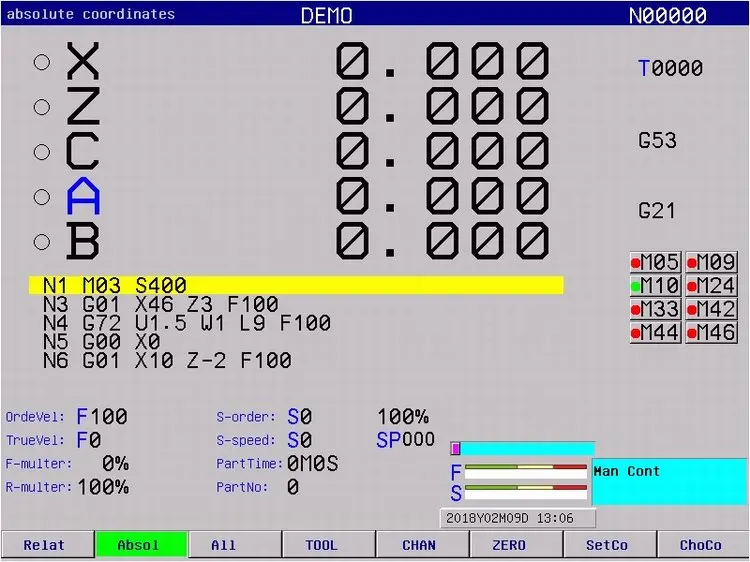Click the M24 status indicator
750x562 pixels.
click(x=711, y=286)
